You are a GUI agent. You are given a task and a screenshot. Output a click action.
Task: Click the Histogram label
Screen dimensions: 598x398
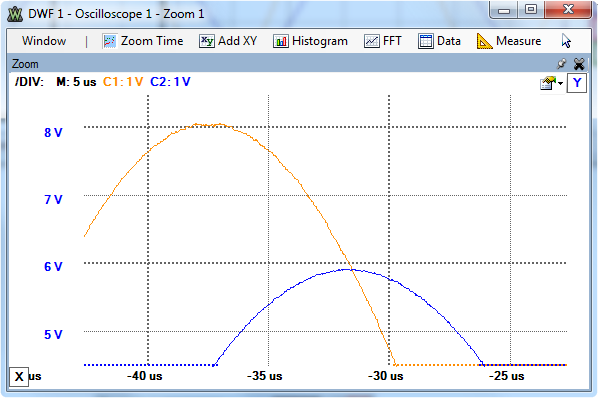tap(320, 41)
